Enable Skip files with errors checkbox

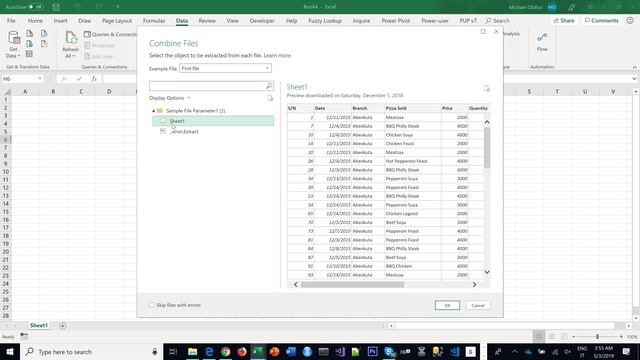[x=152, y=305]
